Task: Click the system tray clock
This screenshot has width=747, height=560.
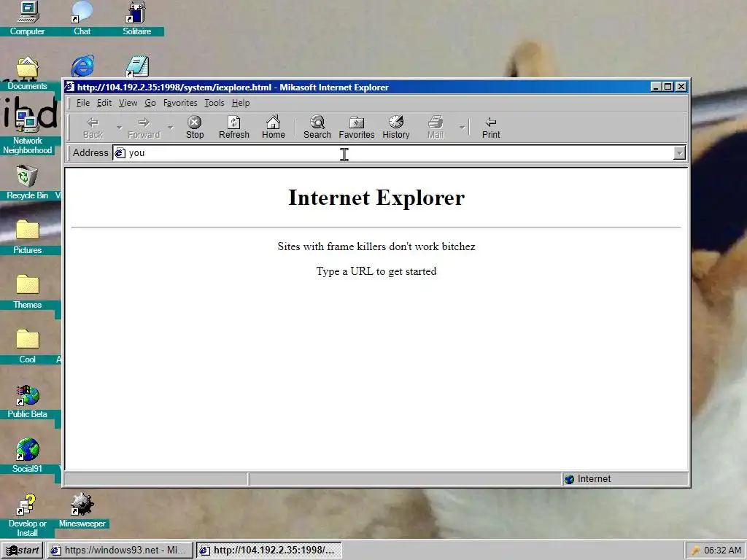Action: [x=723, y=551]
